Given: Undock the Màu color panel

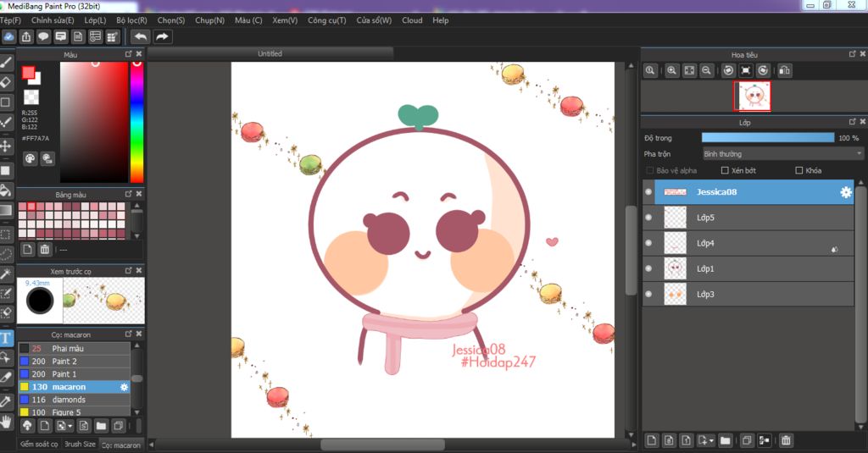Looking at the screenshot, I should (129, 53).
